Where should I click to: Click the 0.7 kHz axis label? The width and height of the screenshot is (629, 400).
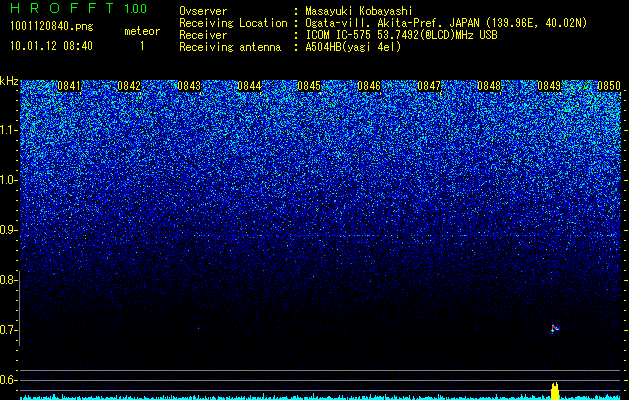8,330
